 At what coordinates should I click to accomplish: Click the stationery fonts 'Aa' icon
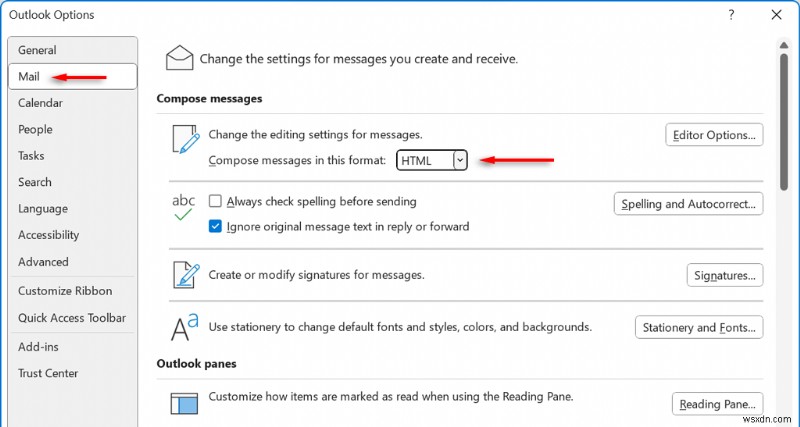pos(185,328)
